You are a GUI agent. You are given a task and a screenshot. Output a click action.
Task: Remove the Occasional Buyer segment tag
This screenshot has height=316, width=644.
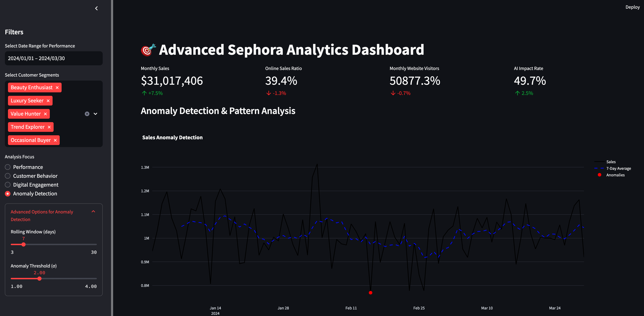click(x=56, y=140)
